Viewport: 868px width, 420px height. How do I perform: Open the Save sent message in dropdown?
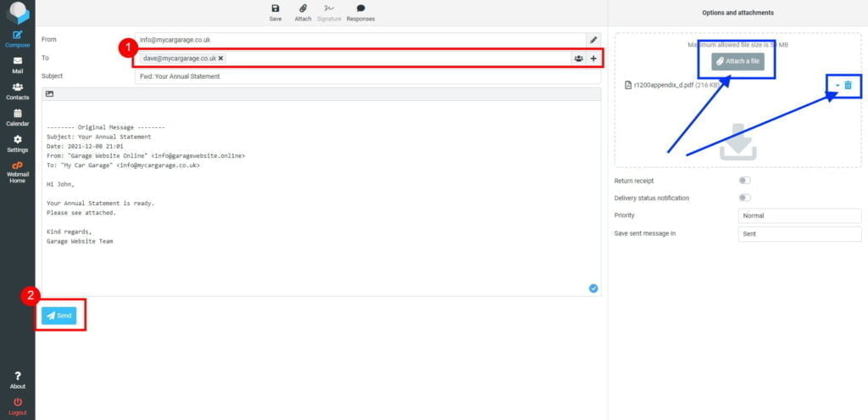(x=800, y=234)
